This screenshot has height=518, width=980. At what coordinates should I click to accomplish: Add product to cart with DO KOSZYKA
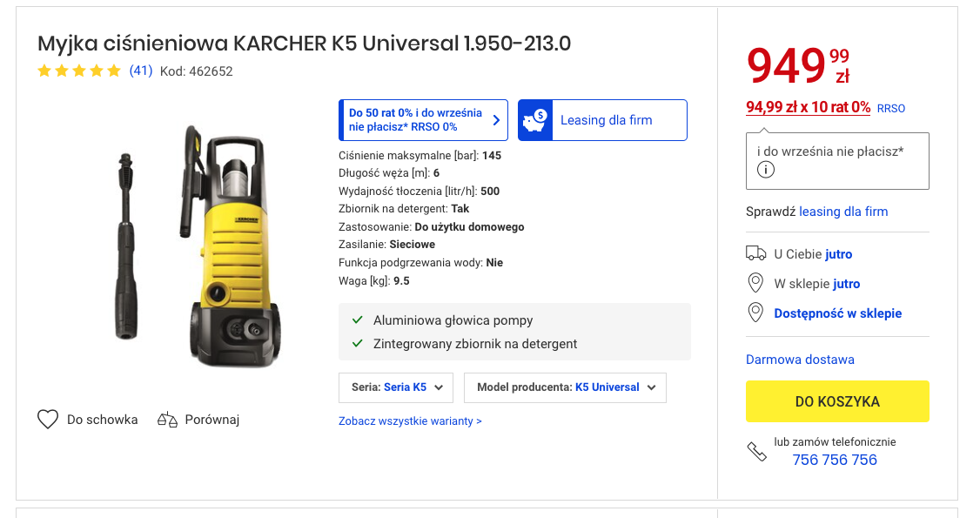[x=837, y=401]
